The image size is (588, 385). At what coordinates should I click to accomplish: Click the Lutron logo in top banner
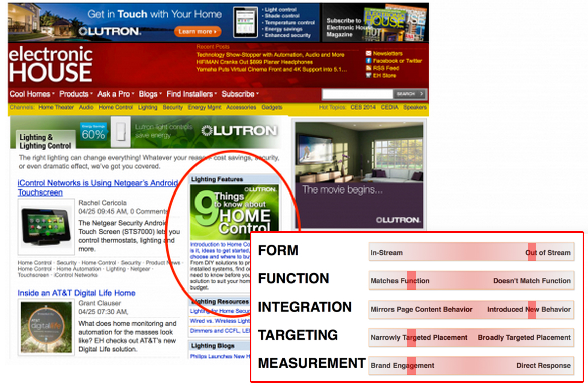pyautogui.click(x=110, y=31)
